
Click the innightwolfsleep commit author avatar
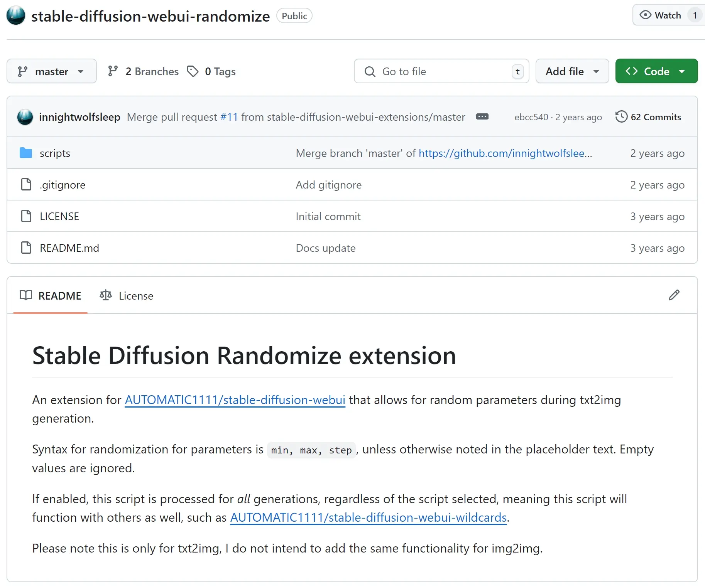click(x=25, y=117)
